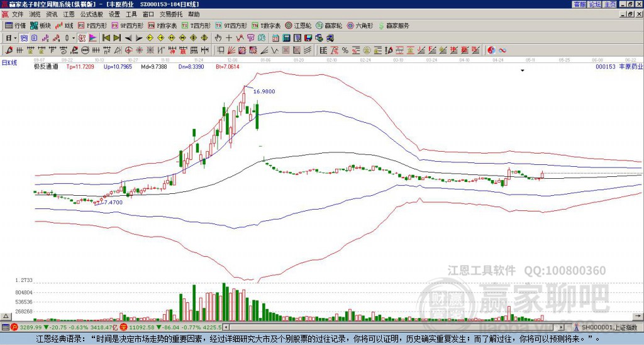Jump to last bar arrow icon
The height and width of the screenshot is (345, 644).
tap(117, 38)
